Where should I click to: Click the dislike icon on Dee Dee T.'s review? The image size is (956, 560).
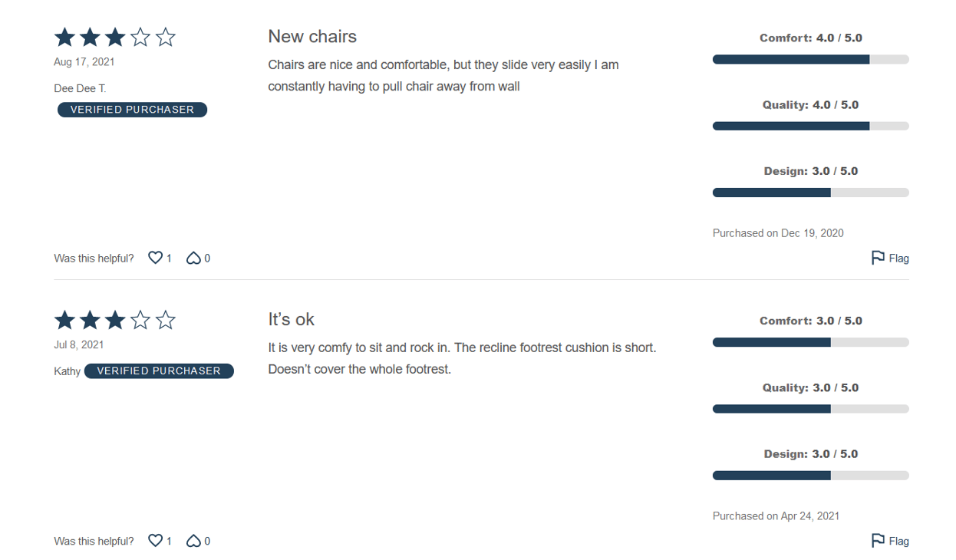194,258
